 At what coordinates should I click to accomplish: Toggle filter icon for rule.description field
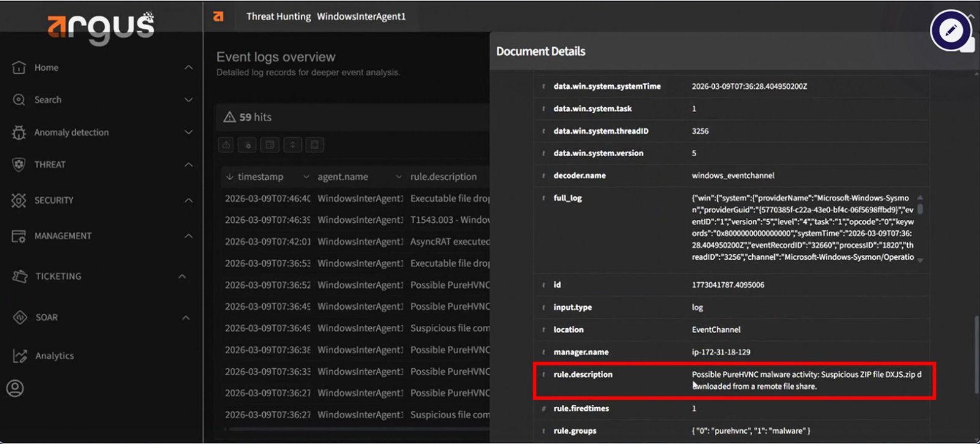click(543, 375)
